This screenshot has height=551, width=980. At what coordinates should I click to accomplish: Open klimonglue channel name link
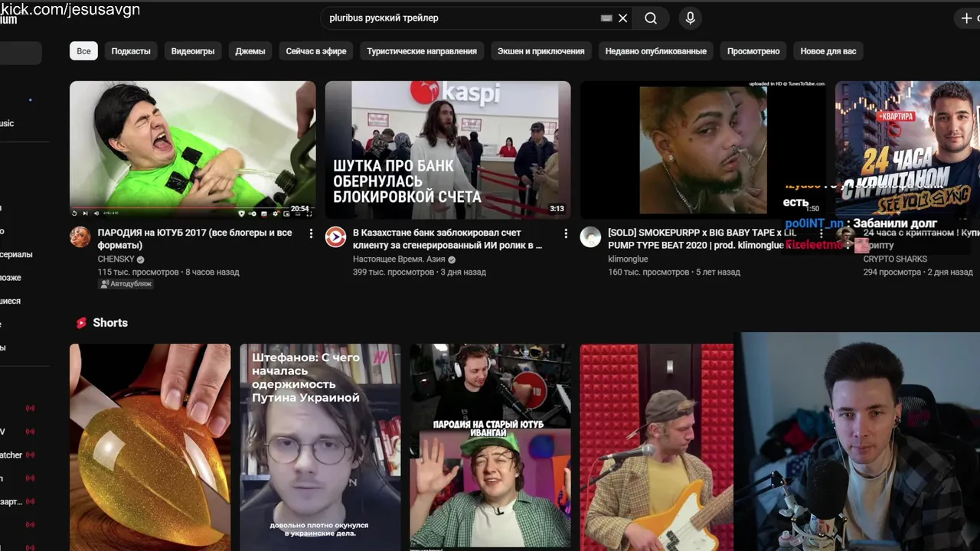pyautogui.click(x=628, y=259)
